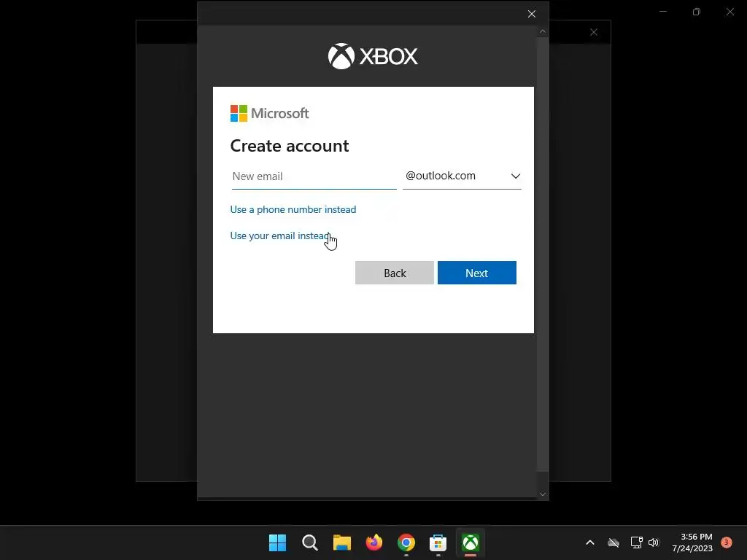Image resolution: width=747 pixels, height=560 pixels.
Task: Click the scrollbar down arrow in dialog
Action: click(543, 494)
